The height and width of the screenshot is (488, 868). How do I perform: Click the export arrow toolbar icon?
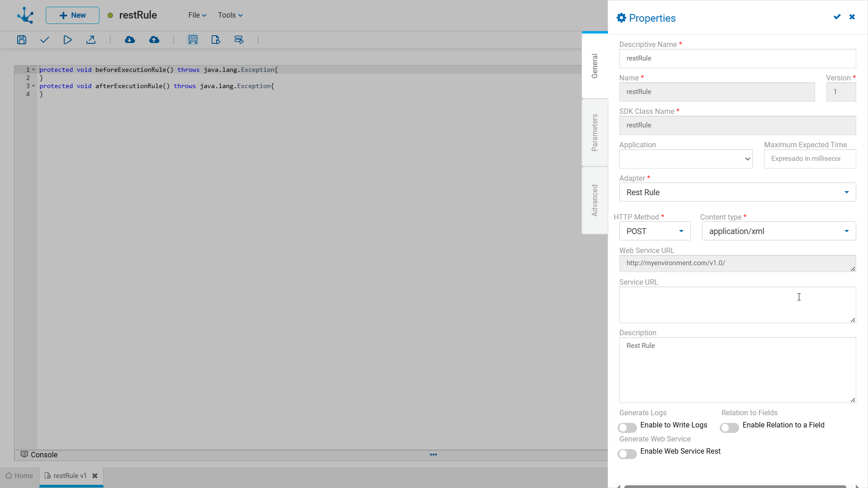(91, 40)
